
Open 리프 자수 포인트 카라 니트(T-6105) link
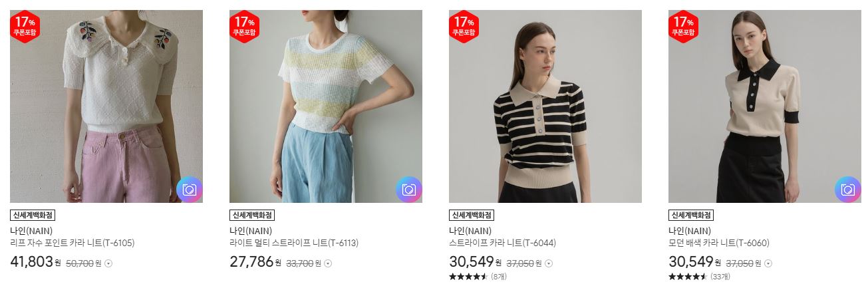point(72,243)
